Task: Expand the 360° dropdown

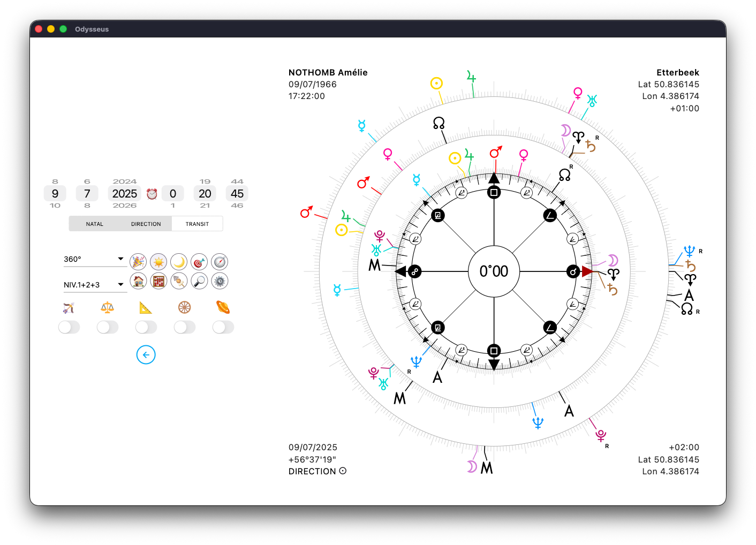Action: pos(94,259)
